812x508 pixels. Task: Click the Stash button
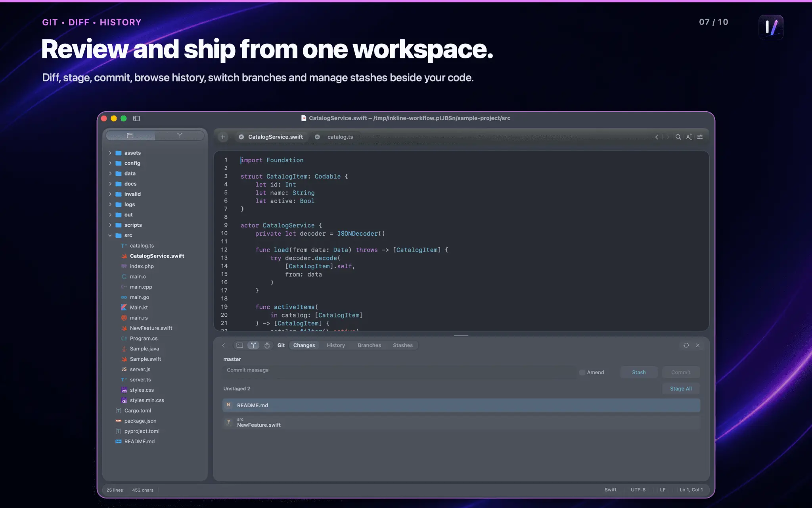[x=639, y=372]
